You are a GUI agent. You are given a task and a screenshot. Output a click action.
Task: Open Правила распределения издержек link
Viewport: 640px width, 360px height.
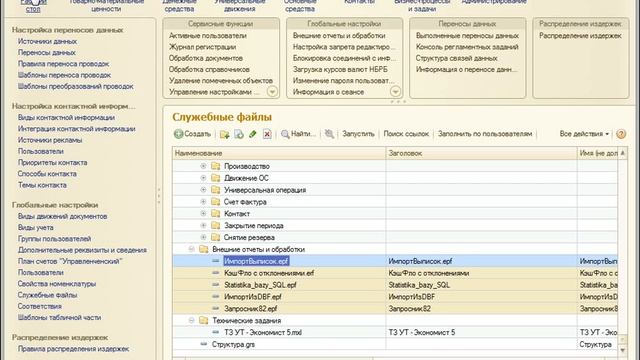point(73,349)
